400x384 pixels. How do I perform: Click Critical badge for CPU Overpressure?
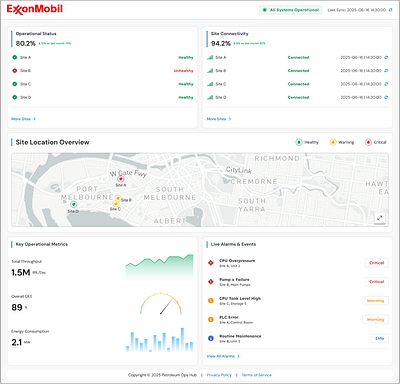pos(377,263)
